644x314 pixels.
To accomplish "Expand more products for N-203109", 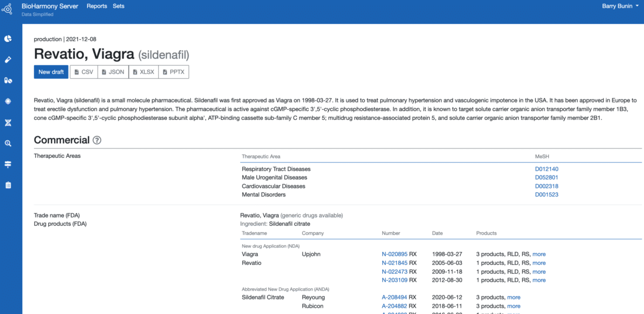I will point(539,280).
